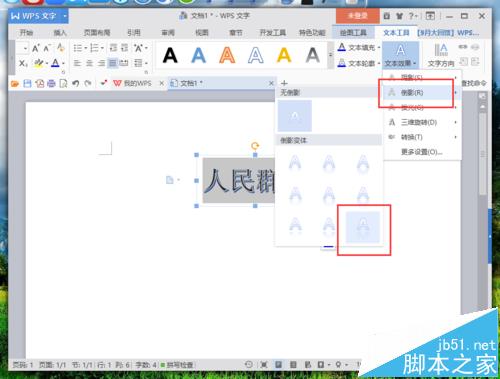The width and height of the screenshot is (500, 379).
Task: Add a new document tab with plus
Action: coord(284,83)
